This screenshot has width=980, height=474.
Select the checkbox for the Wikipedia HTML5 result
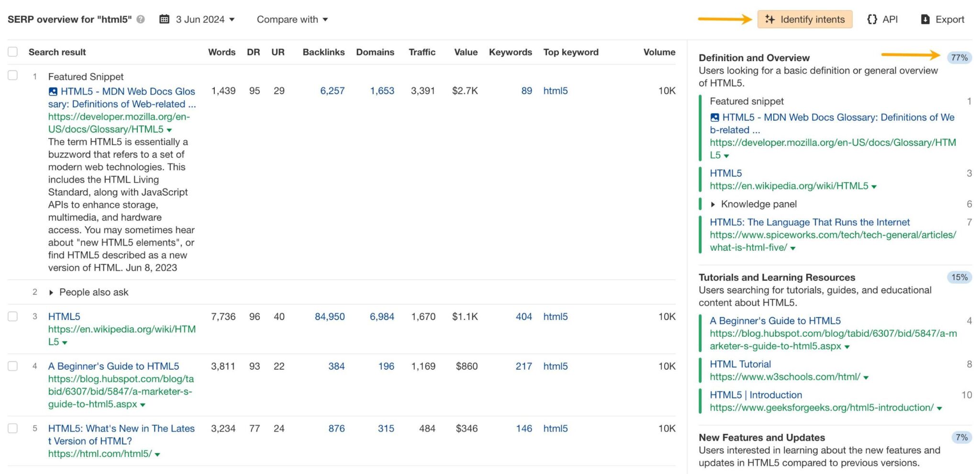pyautogui.click(x=12, y=317)
